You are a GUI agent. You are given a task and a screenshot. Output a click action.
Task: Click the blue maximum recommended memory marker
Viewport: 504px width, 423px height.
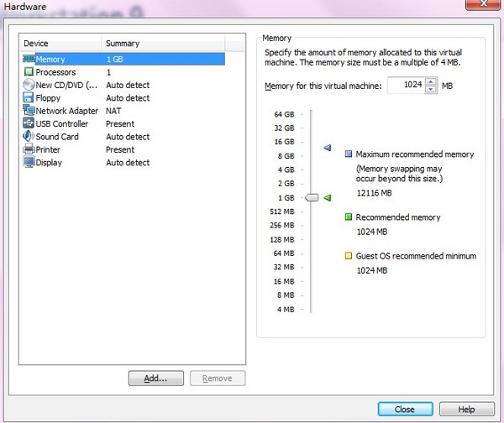[x=328, y=149]
